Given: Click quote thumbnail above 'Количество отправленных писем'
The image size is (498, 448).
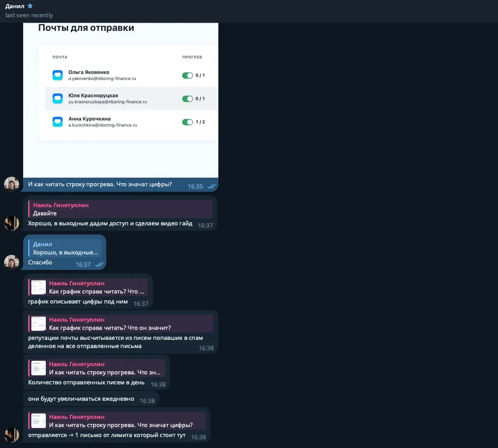Looking at the screenshot, I should tap(39, 368).
